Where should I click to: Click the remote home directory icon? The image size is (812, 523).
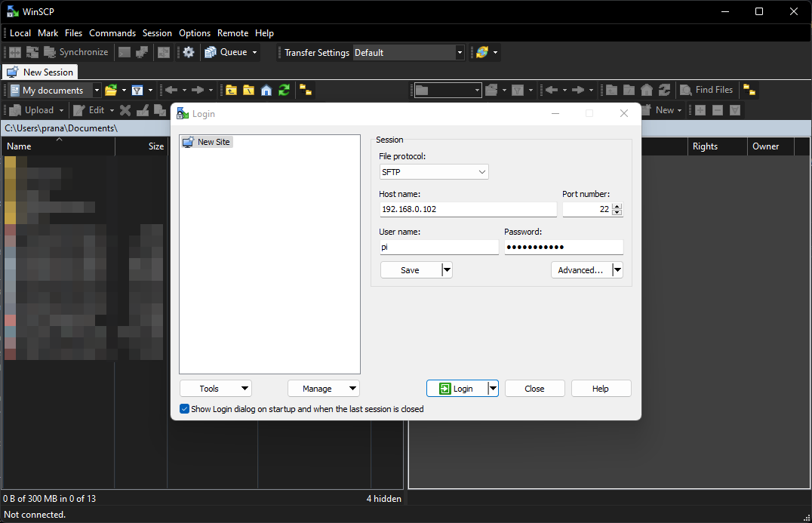[x=647, y=91]
